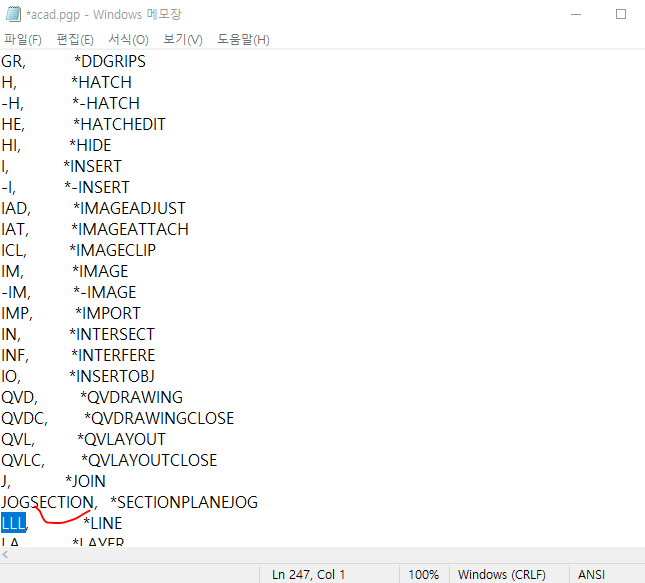The height and width of the screenshot is (583, 645).
Task: Open the 파일(F) menu
Action: click(x=23, y=39)
